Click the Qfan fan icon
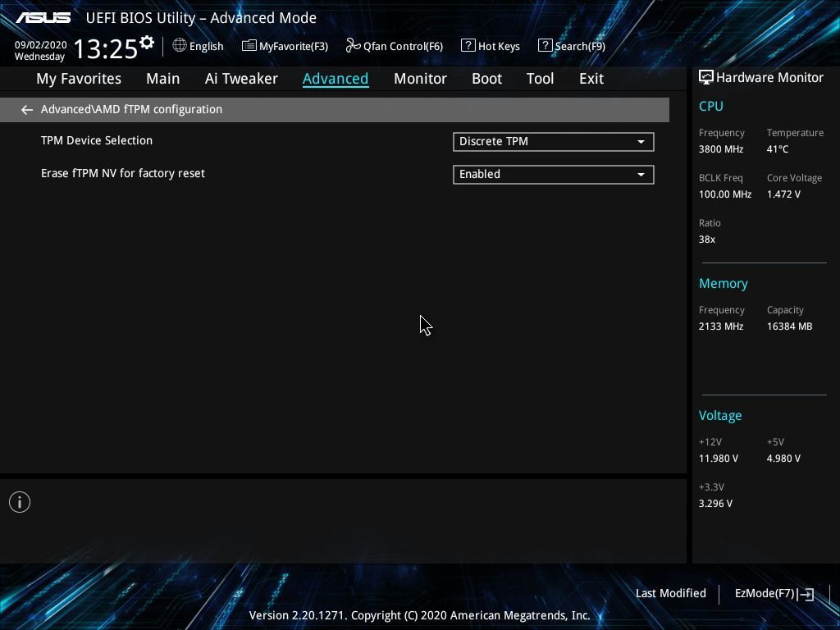Screen dimensions: 840x630 tap(353, 46)
